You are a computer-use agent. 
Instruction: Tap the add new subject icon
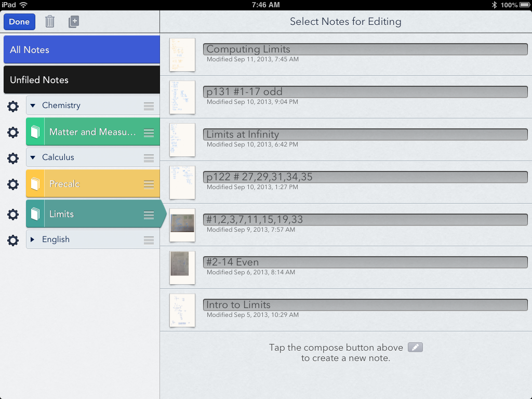point(74,22)
